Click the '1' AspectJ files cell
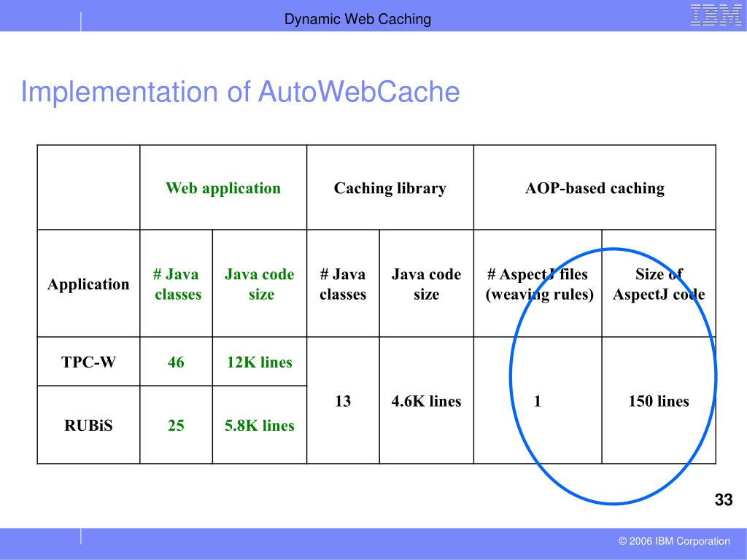 click(538, 401)
